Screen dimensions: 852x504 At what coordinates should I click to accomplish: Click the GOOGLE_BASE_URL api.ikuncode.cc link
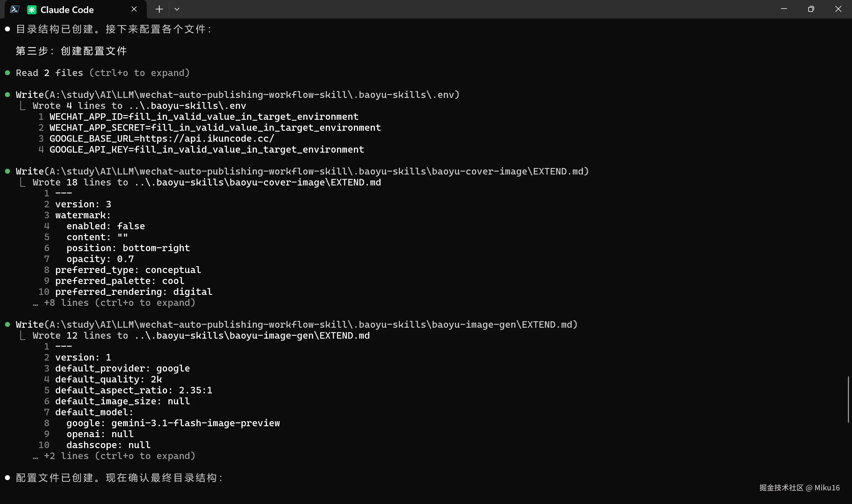[207, 138]
